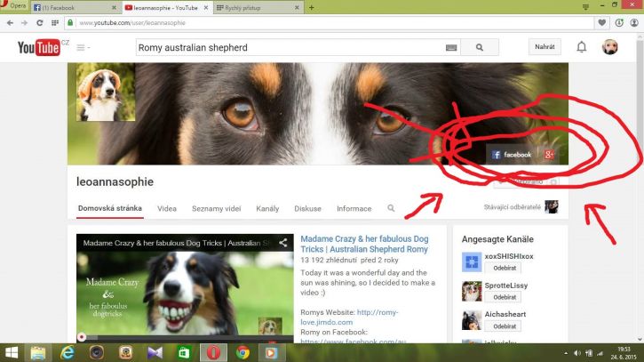Viewport: 644px width, 362px height.
Task: Open the romy-love.jimdo.com website link
Action: pyautogui.click(x=349, y=318)
